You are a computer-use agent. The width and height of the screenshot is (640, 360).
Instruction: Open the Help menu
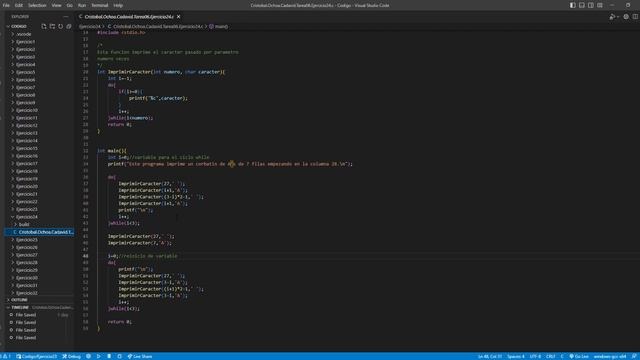(118, 5)
